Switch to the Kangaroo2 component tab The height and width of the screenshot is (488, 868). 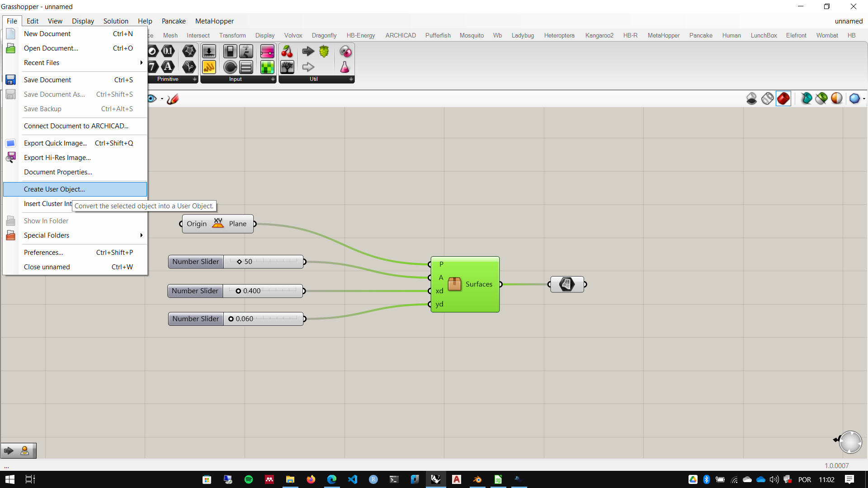(x=599, y=35)
